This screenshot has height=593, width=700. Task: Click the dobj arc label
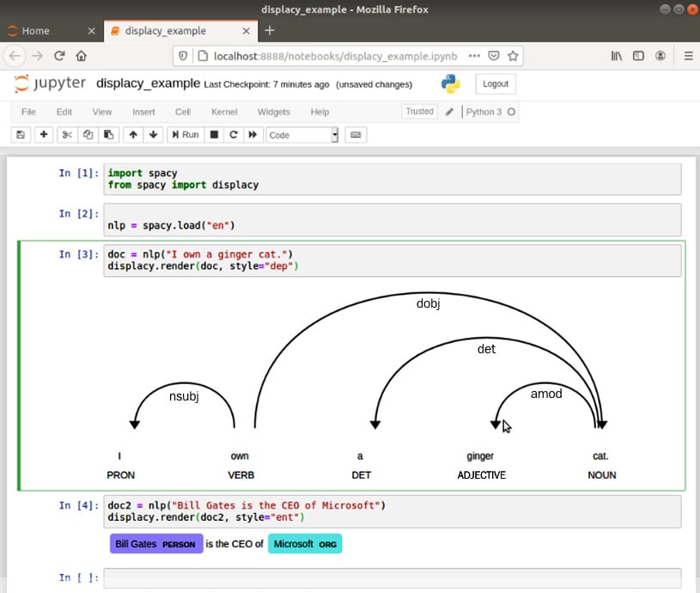[x=428, y=303]
